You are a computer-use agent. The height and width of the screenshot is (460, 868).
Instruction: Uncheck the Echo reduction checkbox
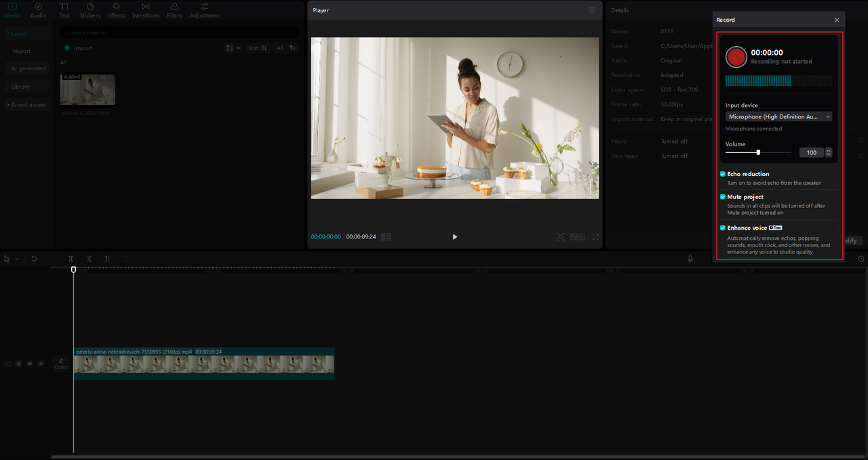723,174
